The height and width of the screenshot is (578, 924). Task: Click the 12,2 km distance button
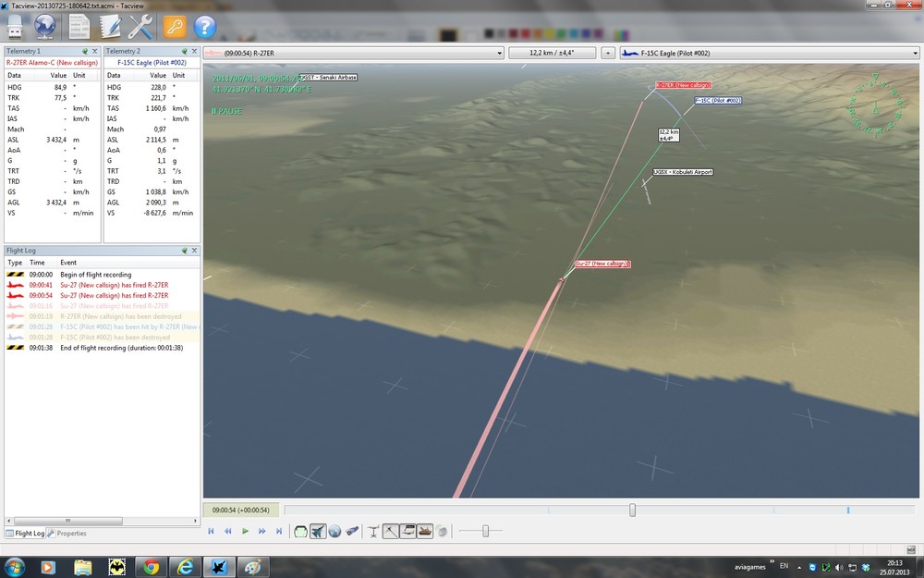[553, 53]
